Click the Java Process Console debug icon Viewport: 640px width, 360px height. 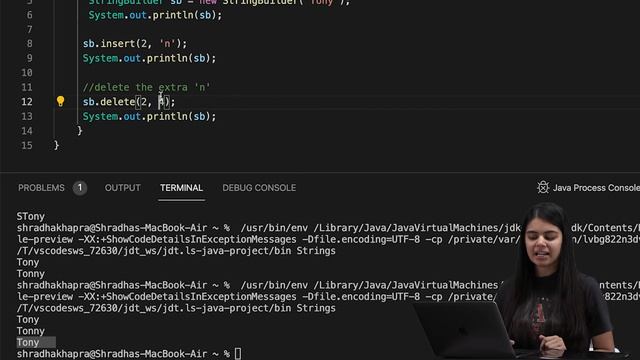pos(543,187)
